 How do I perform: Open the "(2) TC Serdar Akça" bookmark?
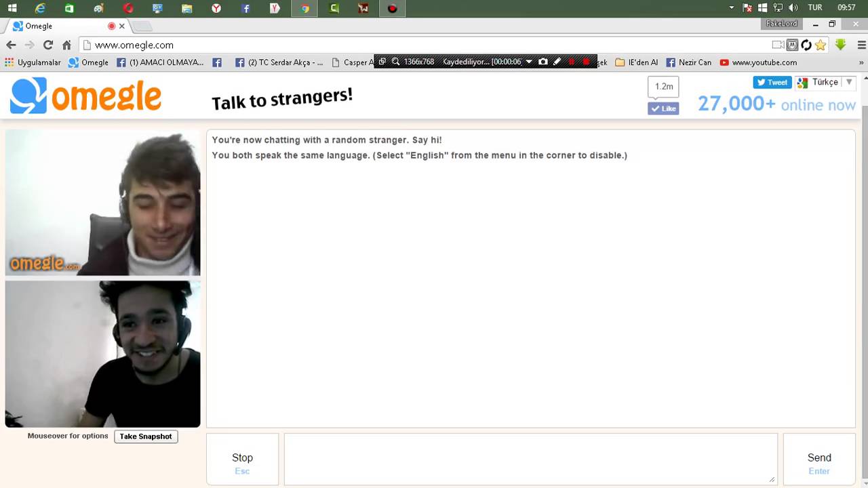coord(279,62)
